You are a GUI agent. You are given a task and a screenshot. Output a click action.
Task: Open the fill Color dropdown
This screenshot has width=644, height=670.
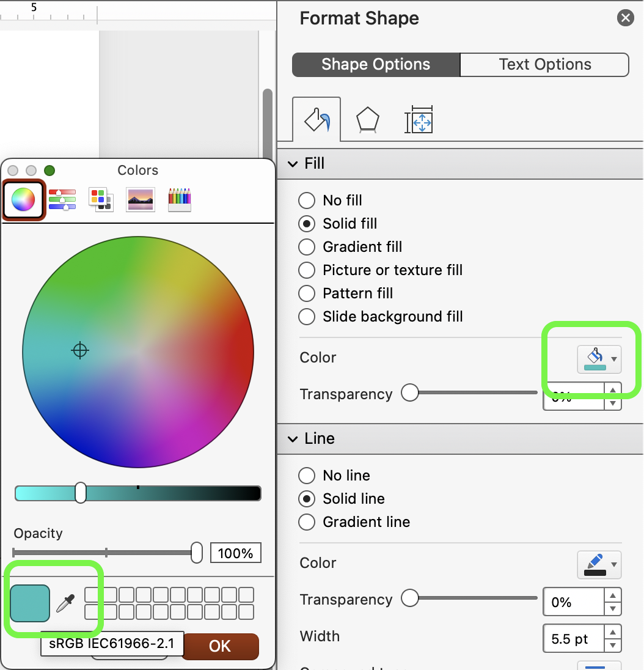pos(599,359)
